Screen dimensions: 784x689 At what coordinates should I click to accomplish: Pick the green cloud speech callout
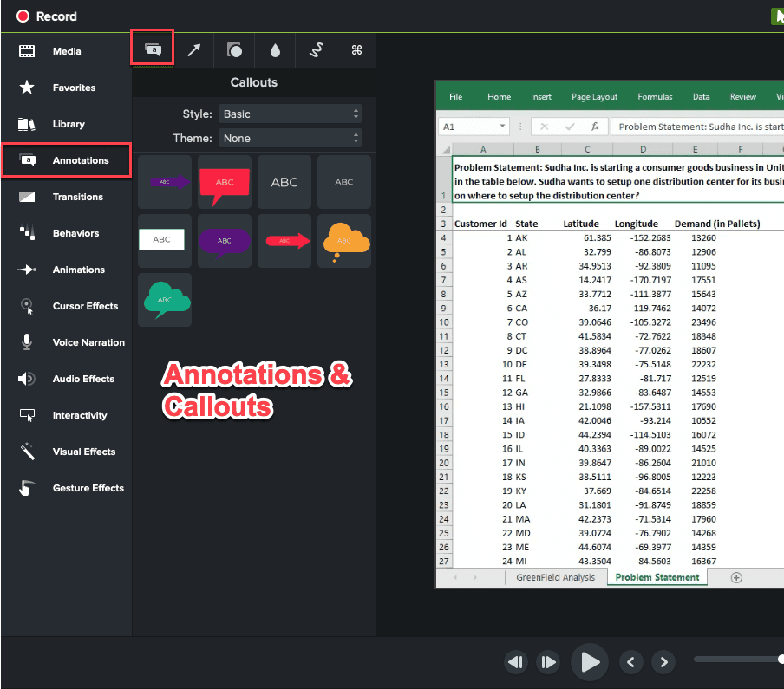[x=165, y=299]
